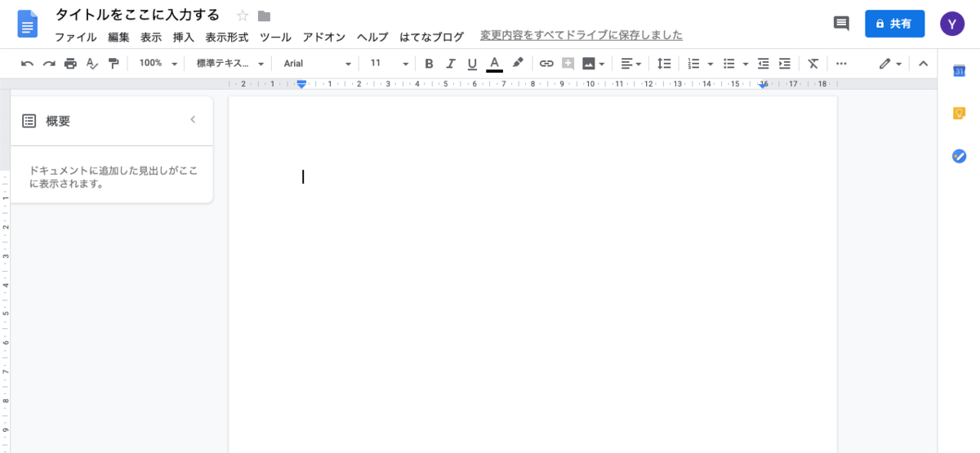Increase indent
The height and width of the screenshot is (453, 980).
tap(785, 64)
